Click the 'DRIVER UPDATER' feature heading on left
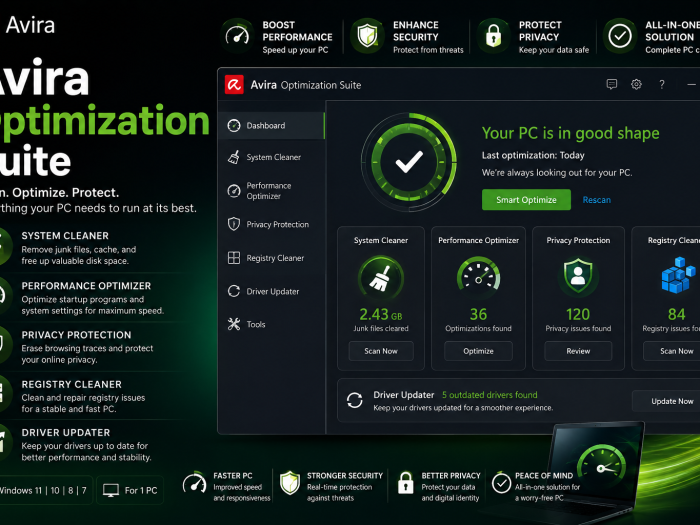 pos(66,433)
